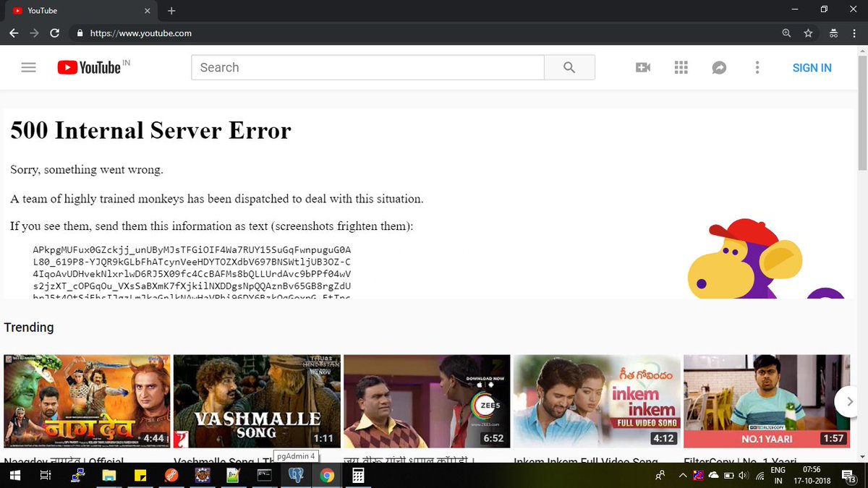Screen dimensions: 868x488
Task: Open the Windows Start menu
Action: pos(14,476)
